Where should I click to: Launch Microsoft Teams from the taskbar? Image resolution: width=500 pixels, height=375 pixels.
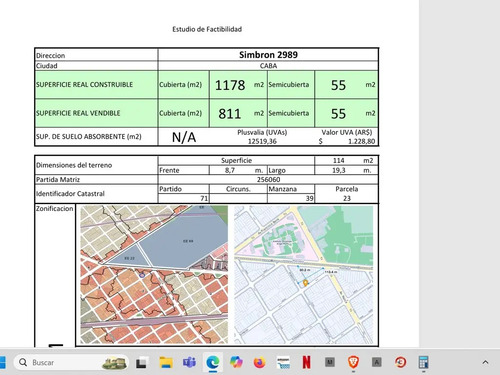pyautogui.click(x=189, y=362)
